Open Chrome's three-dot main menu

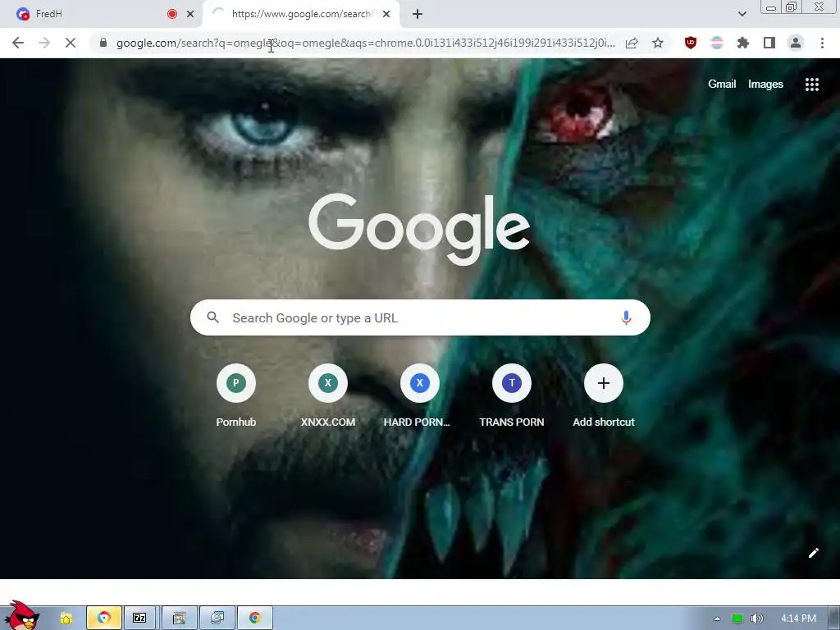(x=822, y=43)
